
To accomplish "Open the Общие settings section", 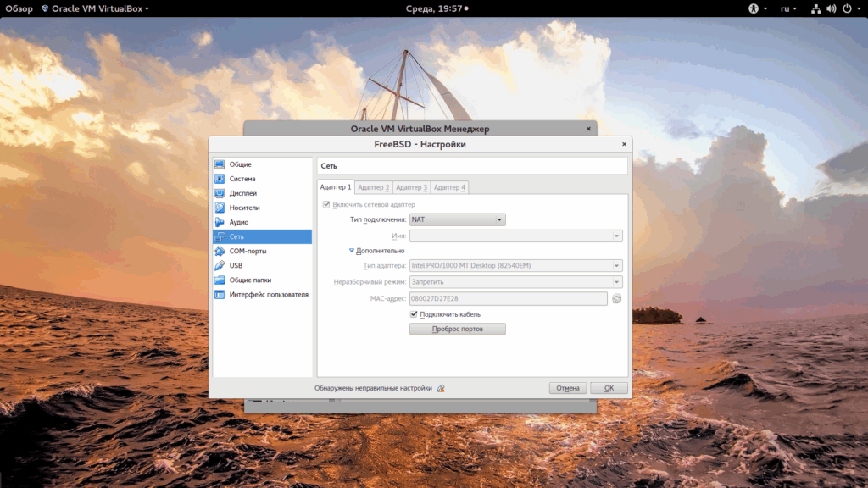I will pyautogui.click(x=263, y=164).
